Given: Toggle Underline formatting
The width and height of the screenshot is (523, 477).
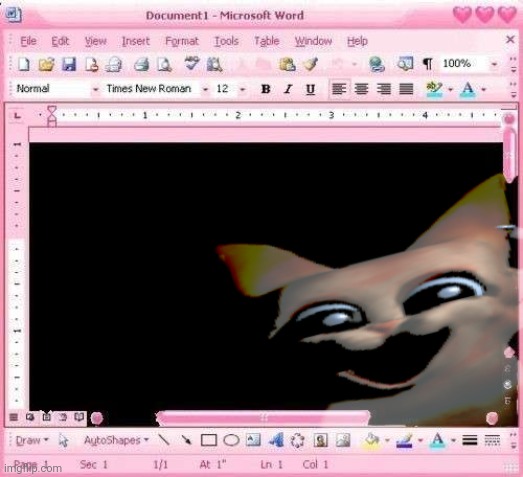Looking at the screenshot, I should pyautogui.click(x=311, y=89).
